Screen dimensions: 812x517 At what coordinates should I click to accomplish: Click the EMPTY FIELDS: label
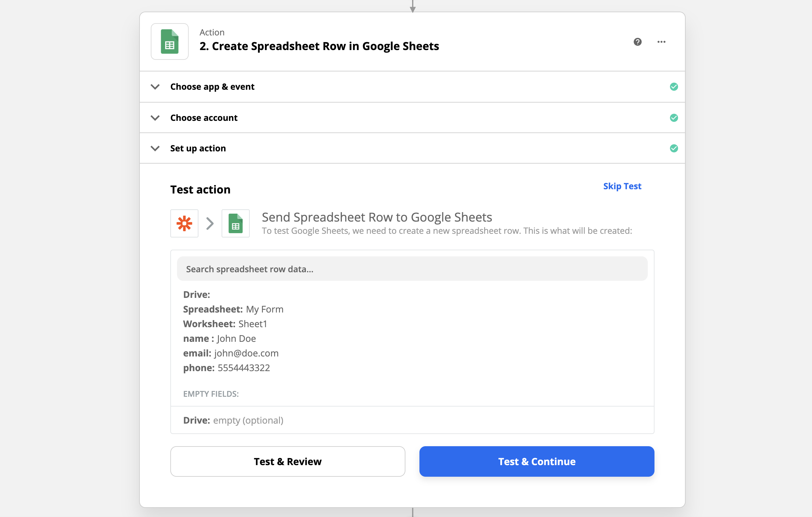pos(211,394)
